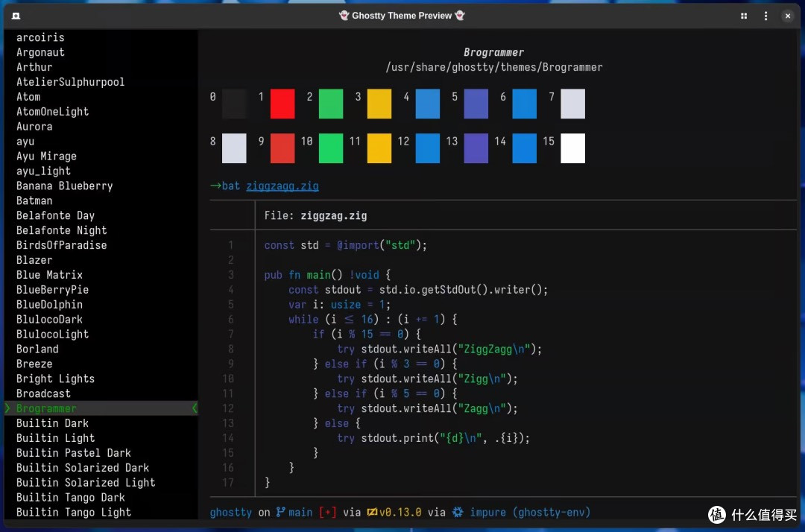Click the light gray color swatch 7
This screenshot has height=532, width=805.
(x=573, y=104)
